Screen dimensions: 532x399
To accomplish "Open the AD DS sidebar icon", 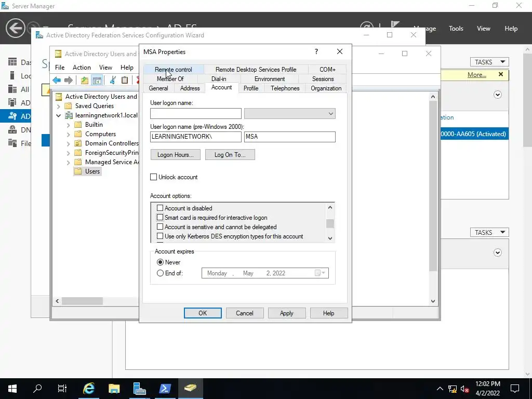I will pos(12,102).
